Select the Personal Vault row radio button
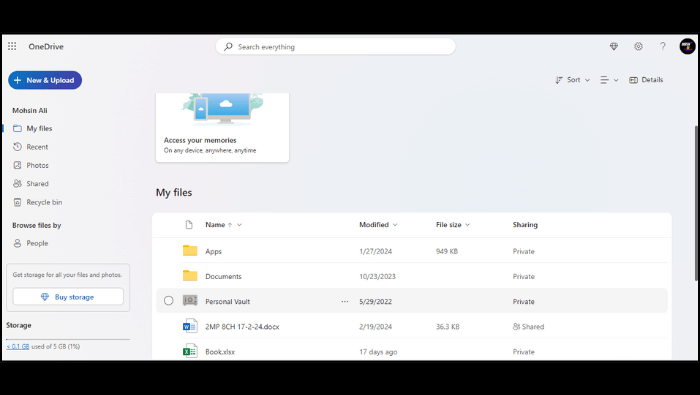Screen dimensions: 700x395 (168, 301)
